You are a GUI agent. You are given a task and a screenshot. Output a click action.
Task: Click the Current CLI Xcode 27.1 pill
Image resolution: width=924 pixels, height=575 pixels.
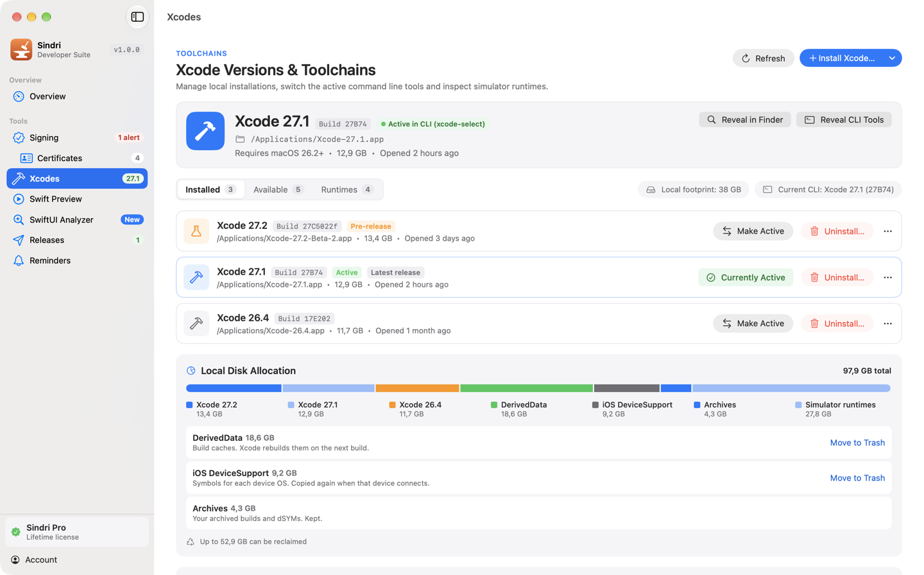click(x=828, y=189)
